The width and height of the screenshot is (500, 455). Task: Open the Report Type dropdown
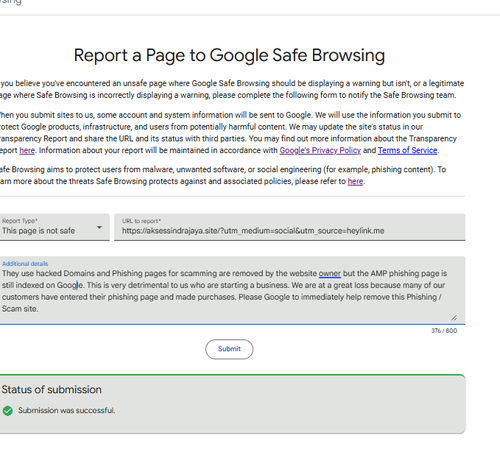click(54, 227)
